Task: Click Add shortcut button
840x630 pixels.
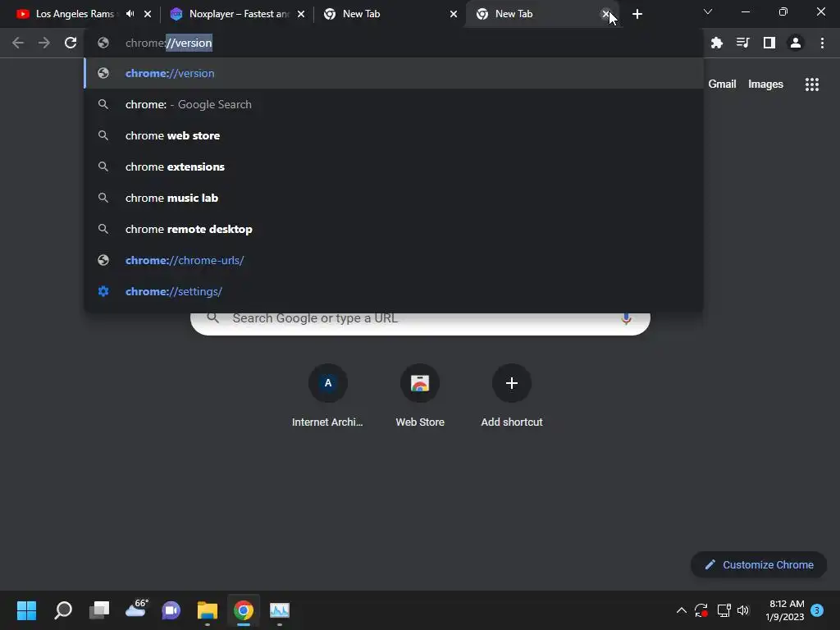Action: pyautogui.click(x=512, y=396)
